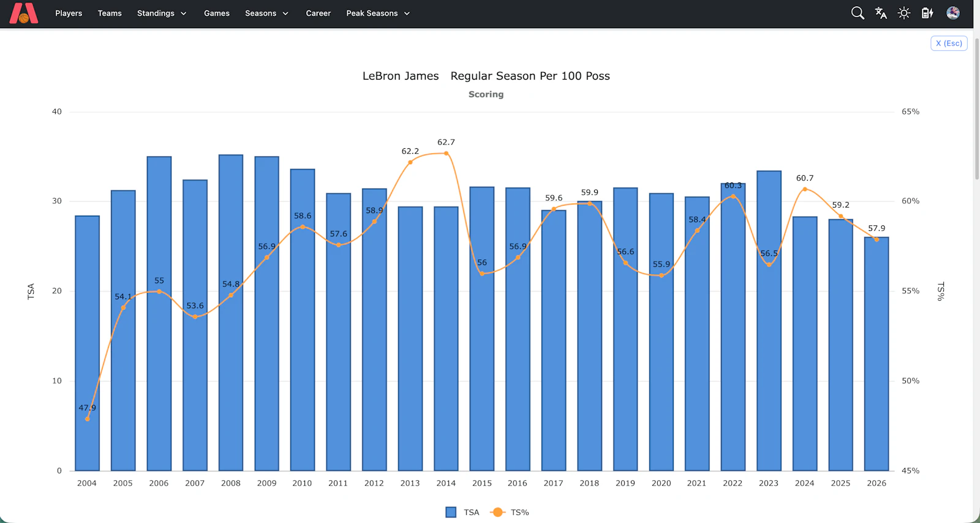Click the 2004 TS% point at 47.9
The image size is (980, 523).
(x=87, y=419)
